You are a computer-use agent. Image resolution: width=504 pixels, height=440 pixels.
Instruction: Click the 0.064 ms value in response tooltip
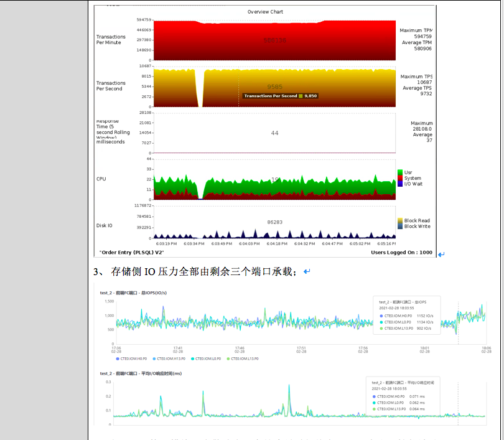point(417,409)
